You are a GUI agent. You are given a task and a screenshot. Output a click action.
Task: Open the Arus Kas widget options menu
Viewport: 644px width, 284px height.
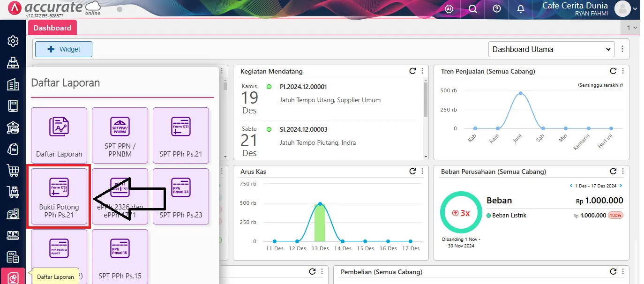point(421,171)
